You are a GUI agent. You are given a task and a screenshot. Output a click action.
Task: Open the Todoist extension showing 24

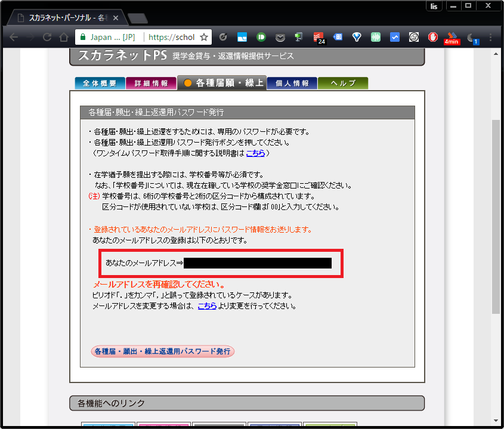coord(319,38)
